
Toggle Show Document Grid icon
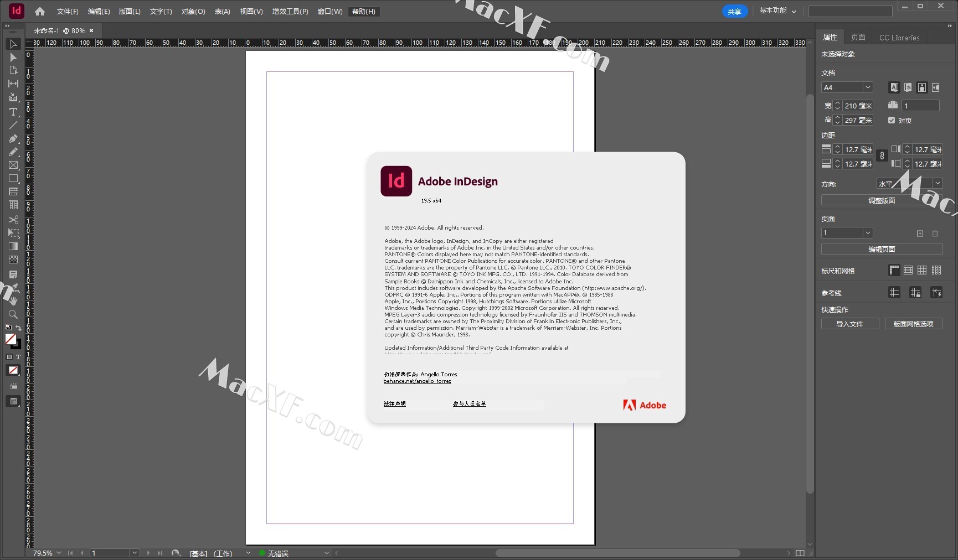coord(922,271)
